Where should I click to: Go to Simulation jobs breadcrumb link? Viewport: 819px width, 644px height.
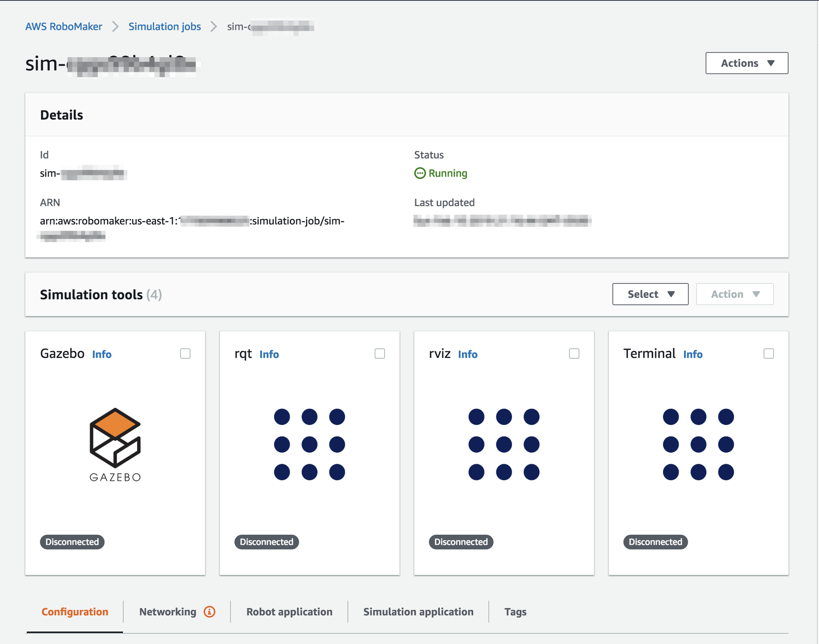pyautogui.click(x=165, y=27)
